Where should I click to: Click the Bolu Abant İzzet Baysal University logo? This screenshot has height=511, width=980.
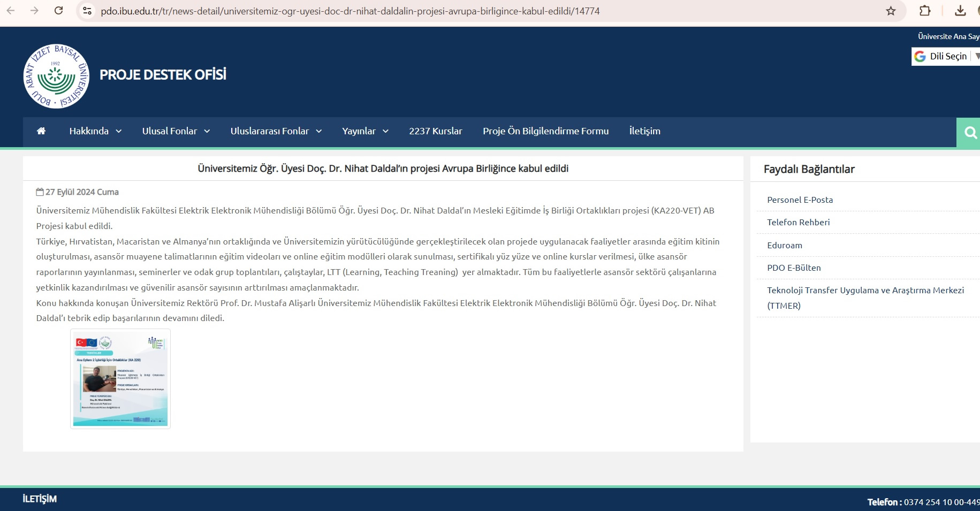(56, 77)
